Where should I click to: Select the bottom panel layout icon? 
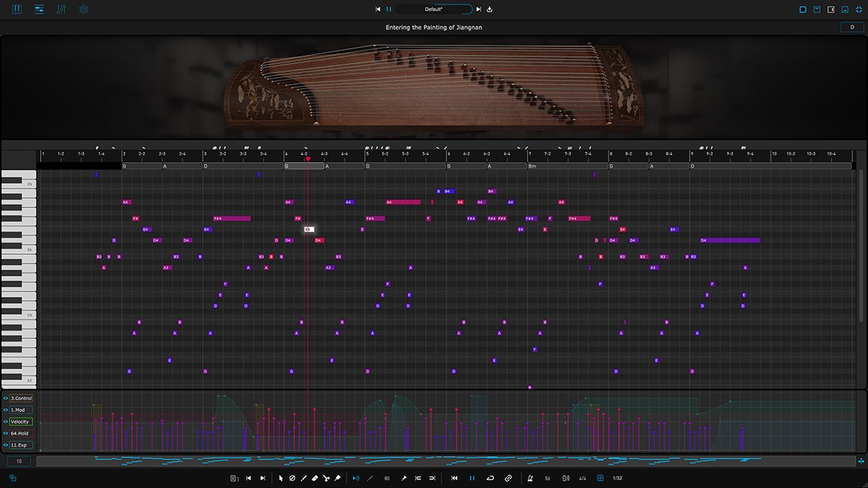[x=845, y=9]
